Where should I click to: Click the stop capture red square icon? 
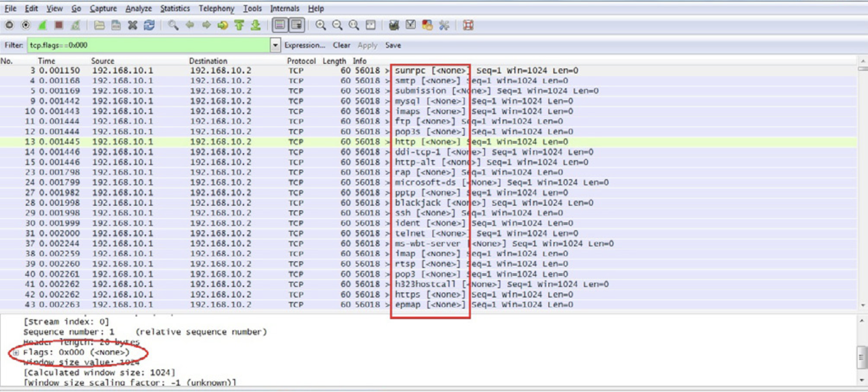pyautogui.click(x=58, y=25)
